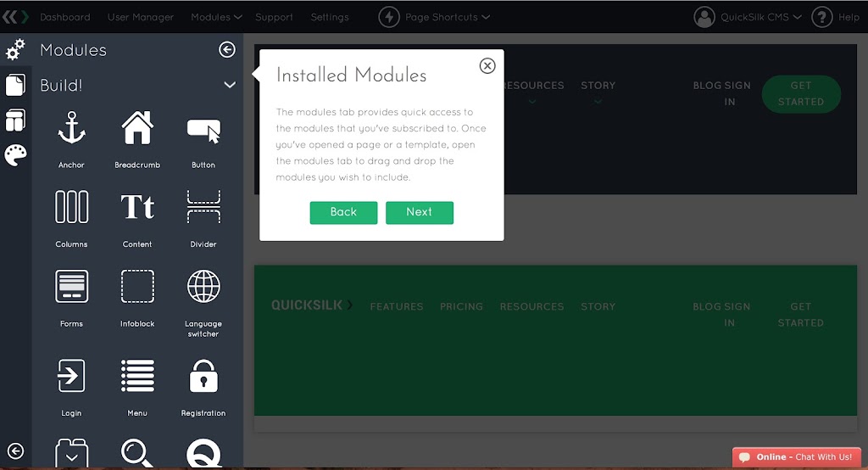
Task: Close the Installed Modules tooltip
Action: pyautogui.click(x=487, y=66)
